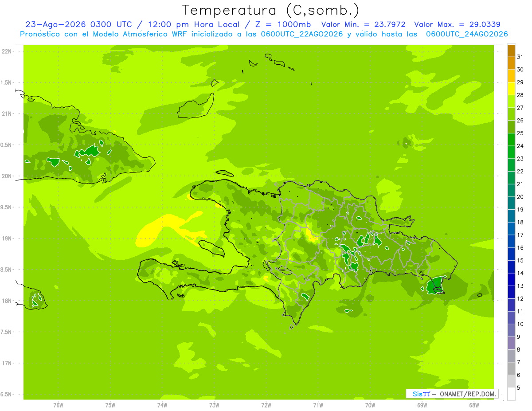Click the longitude axis label 76W
Image resolution: width=532 pixels, height=411 pixels.
coord(58,405)
